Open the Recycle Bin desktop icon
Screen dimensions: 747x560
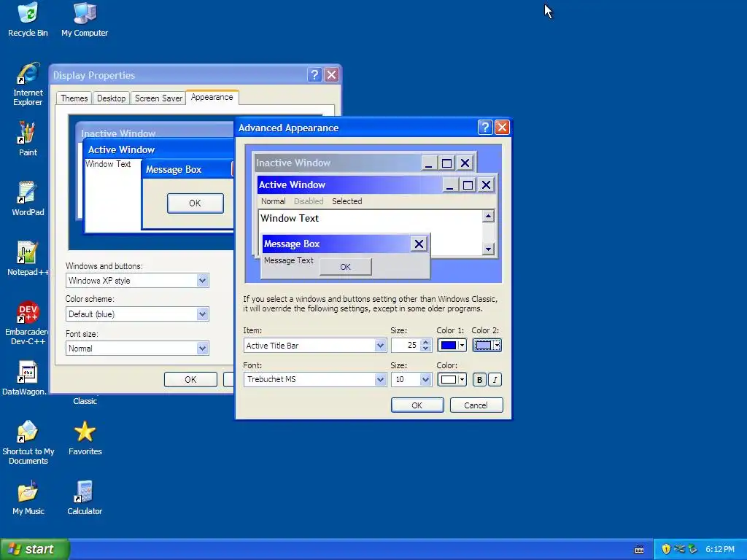(28, 20)
